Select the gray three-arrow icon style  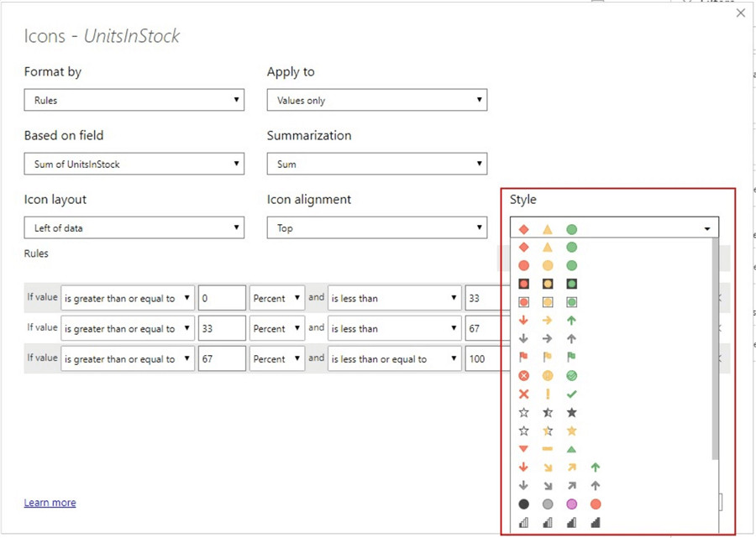(548, 339)
